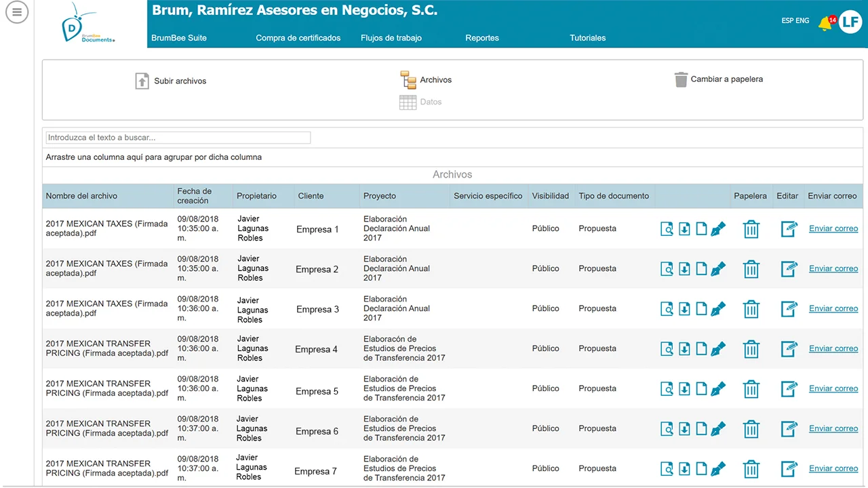Sign the Empresa 1 file with pen icon

[718, 229]
